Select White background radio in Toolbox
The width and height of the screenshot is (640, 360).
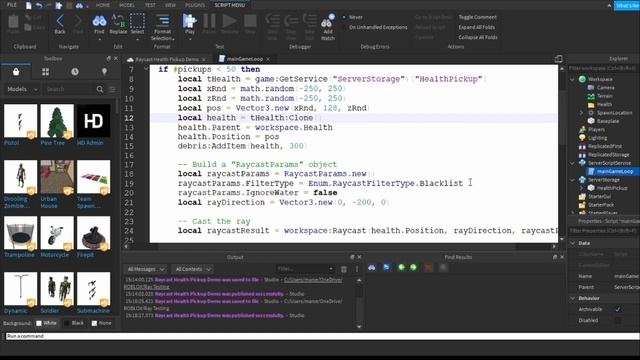coord(39,323)
